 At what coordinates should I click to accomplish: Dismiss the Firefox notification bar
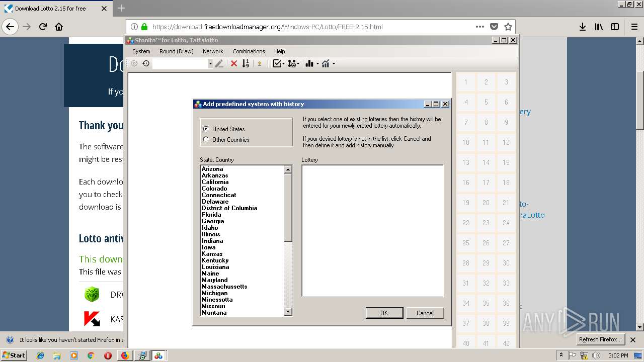(x=633, y=340)
